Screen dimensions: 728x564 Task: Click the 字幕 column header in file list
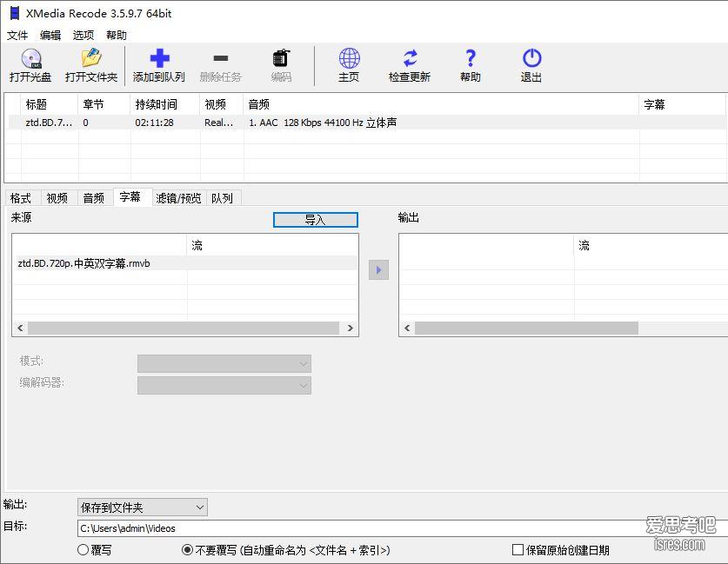pos(683,104)
